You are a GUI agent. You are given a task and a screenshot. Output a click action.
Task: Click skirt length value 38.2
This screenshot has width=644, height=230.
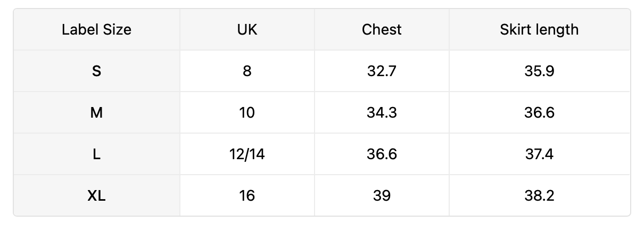539,195
